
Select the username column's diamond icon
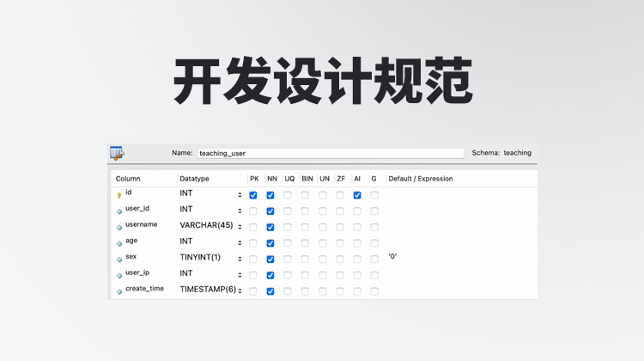click(x=119, y=227)
